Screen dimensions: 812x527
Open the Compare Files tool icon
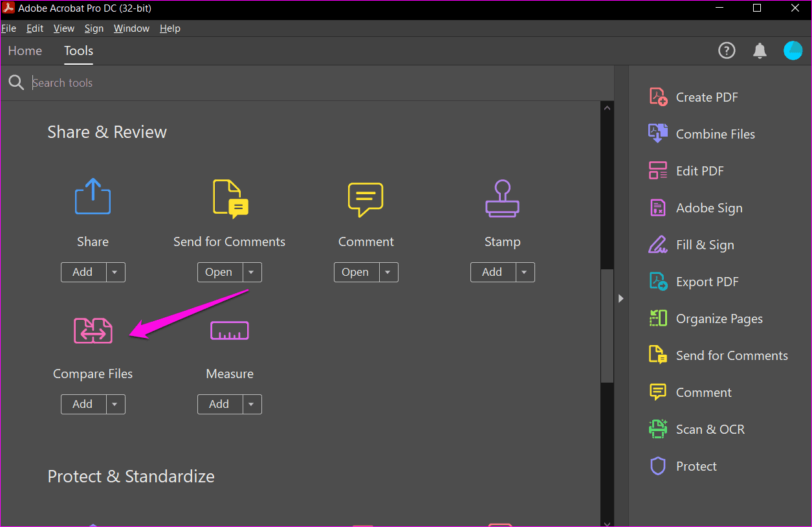[x=93, y=330]
